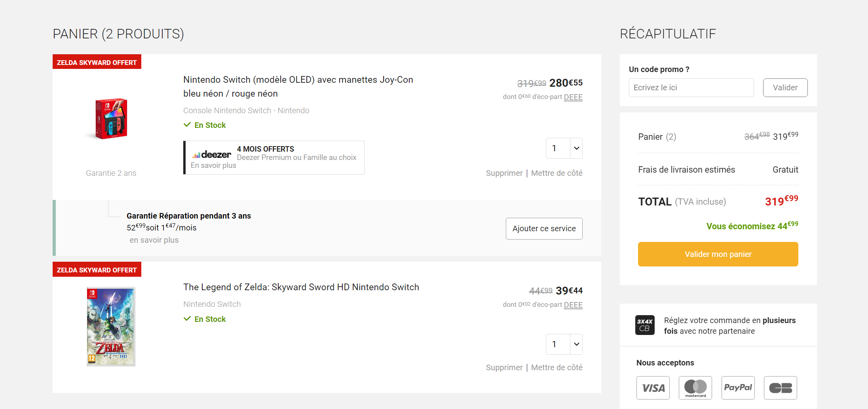Screen dimensions: 868x409
Task: Click the promo code input field
Action: [x=691, y=88]
